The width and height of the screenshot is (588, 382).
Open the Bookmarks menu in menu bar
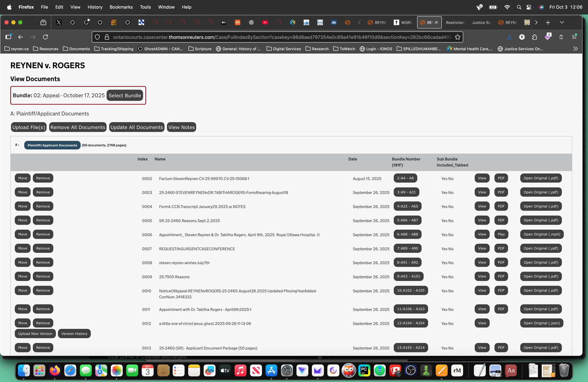[121, 7]
